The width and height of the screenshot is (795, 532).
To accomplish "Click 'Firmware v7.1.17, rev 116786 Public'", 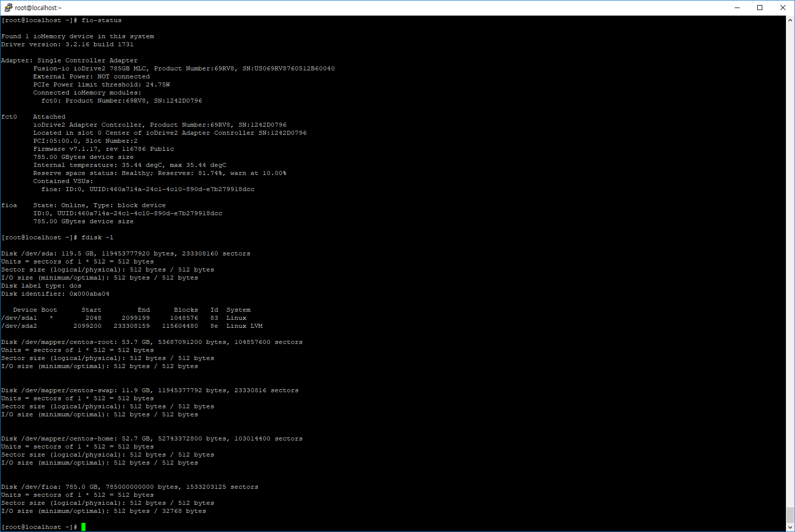I will click(104, 149).
